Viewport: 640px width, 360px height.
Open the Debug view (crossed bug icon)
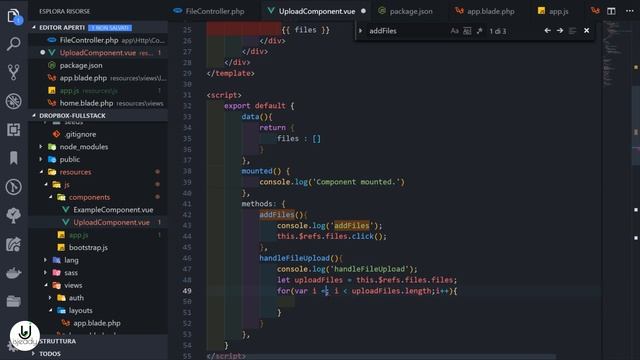(13, 101)
